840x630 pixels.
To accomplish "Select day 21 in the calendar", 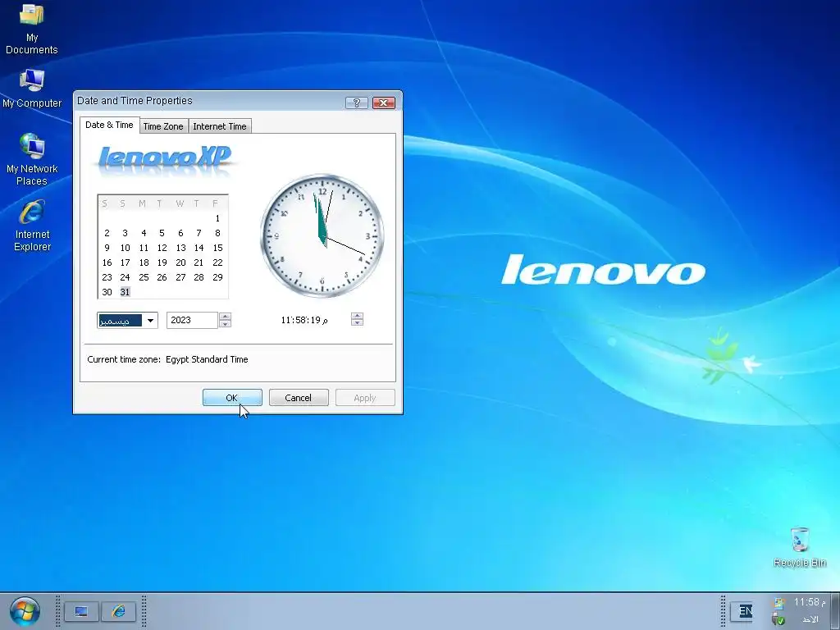I will pyautogui.click(x=199, y=262).
